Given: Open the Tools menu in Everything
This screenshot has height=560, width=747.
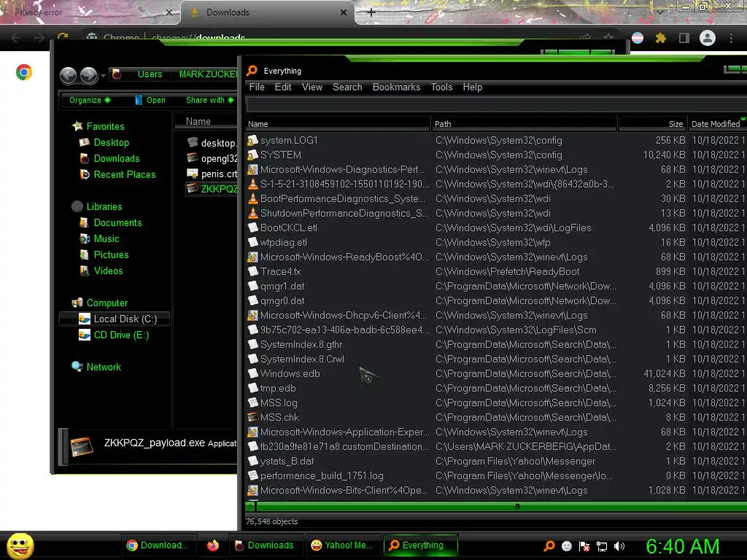Looking at the screenshot, I should click(x=441, y=87).
